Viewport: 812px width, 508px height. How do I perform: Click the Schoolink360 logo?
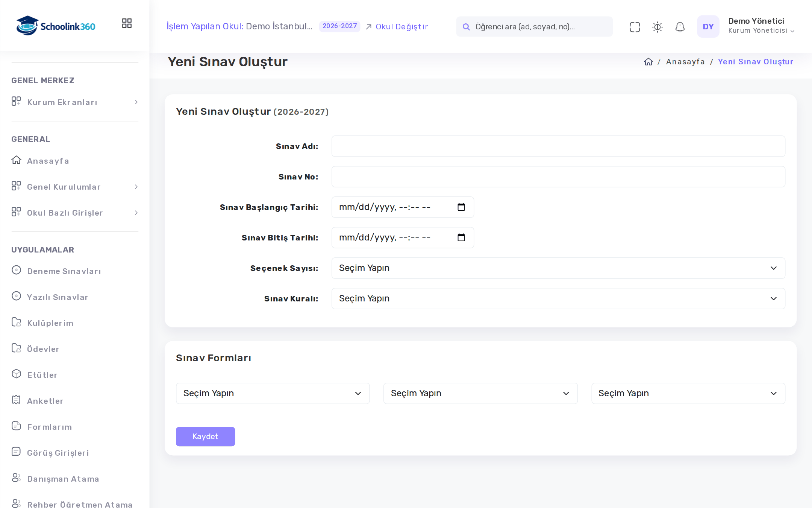point(56,26)
